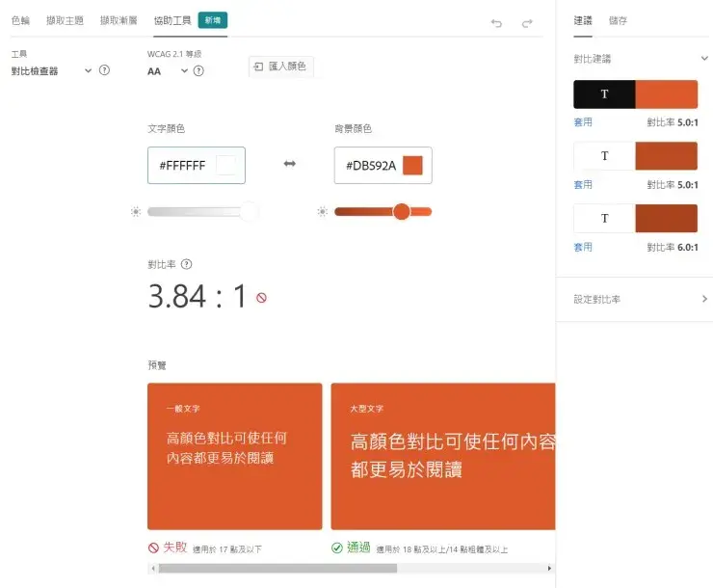The image size is (713, 588).
Task: Click the redo arrow icon
Action: [527, 23]
